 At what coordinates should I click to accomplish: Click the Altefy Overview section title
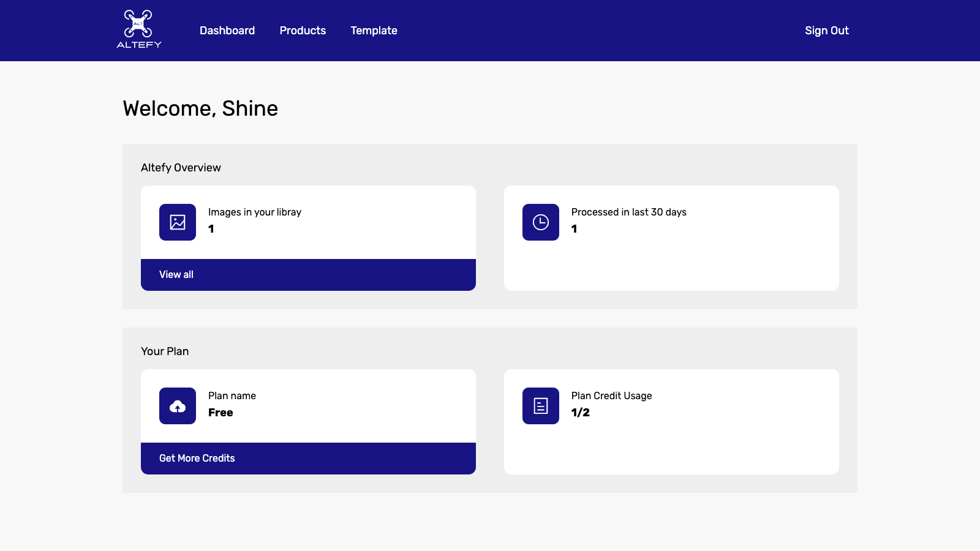(x=181, y=168)
